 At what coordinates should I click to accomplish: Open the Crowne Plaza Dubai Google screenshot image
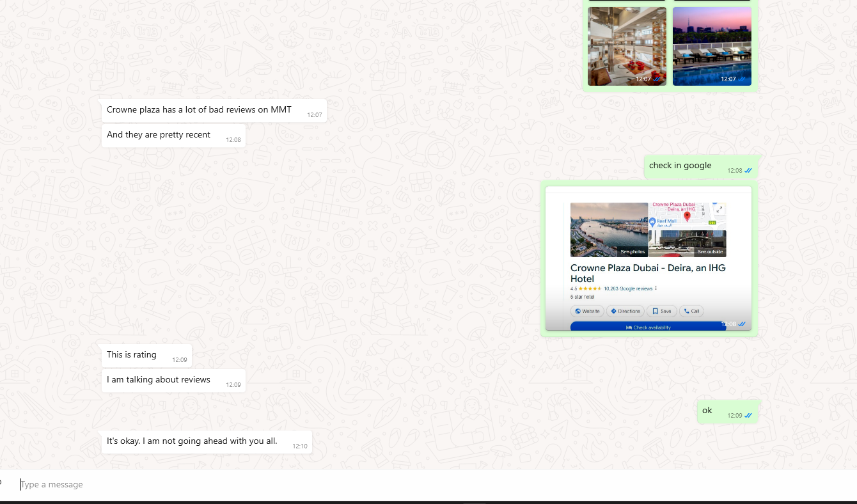[649, 258]
